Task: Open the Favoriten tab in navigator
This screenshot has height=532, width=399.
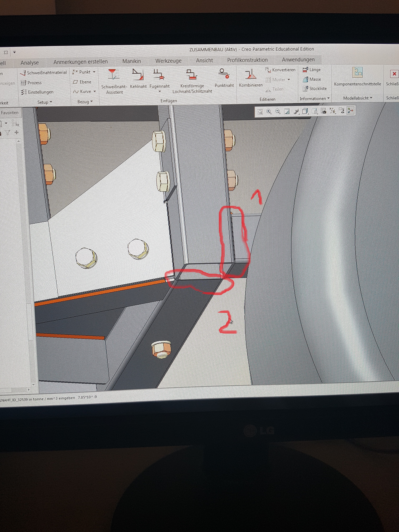Action: (10, 113)
